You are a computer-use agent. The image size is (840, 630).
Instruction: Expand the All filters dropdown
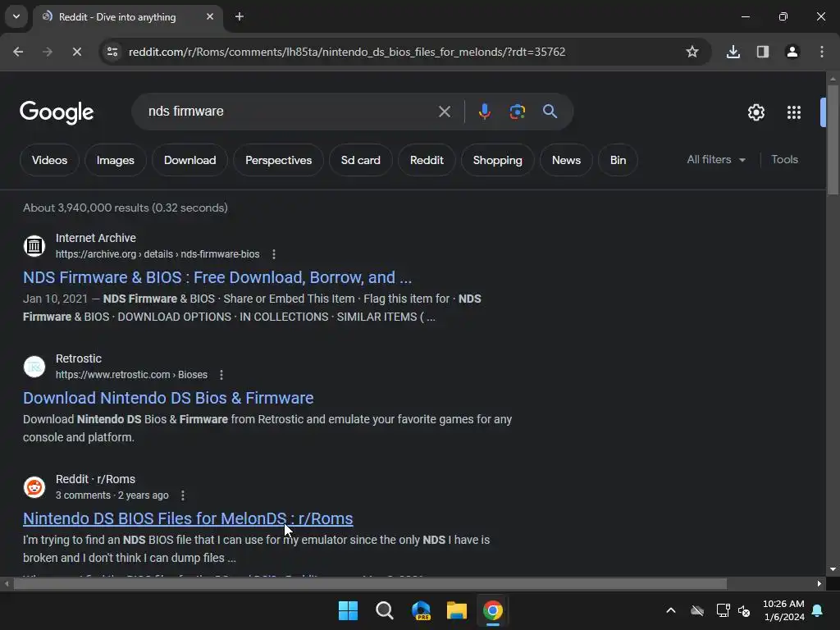716,160
